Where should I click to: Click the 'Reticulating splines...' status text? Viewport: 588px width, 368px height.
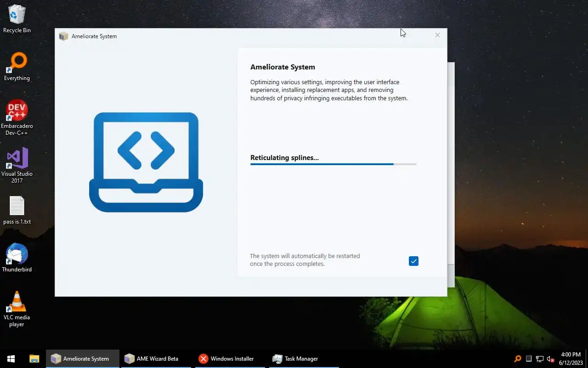(x=284, y=157)
